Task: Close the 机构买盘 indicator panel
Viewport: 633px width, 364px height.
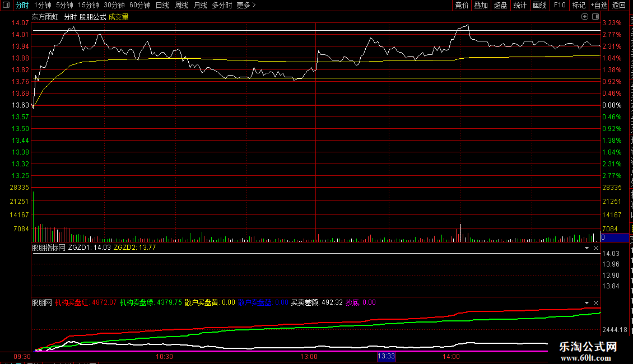Action: click(596, 303)
